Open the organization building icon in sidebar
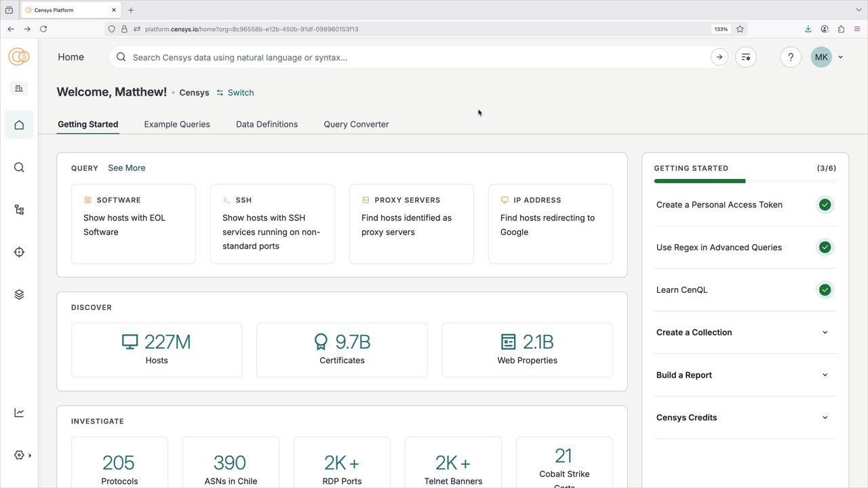Image resolution: width=868 pixels, height=488 pixels. tap(19, 88)
